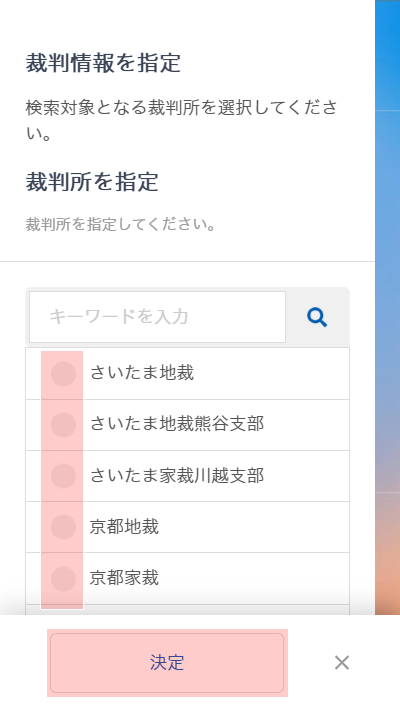The image size is (400, 710).
Task: Choose the さいたま家裁川越支部 radio button
Action: (63, 476)
